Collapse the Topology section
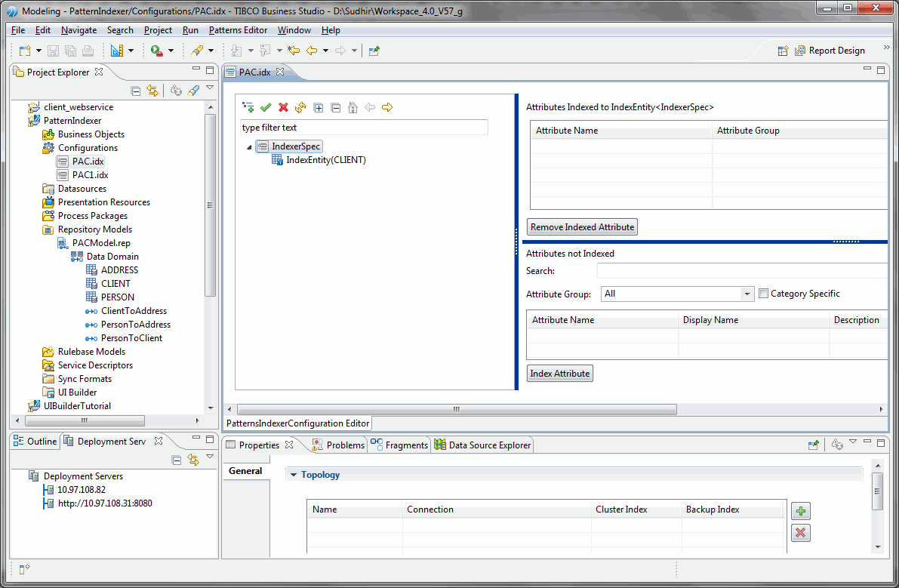The height and width of the screenshot is (588, 899). pyautogui.click(x=294, y=475)
